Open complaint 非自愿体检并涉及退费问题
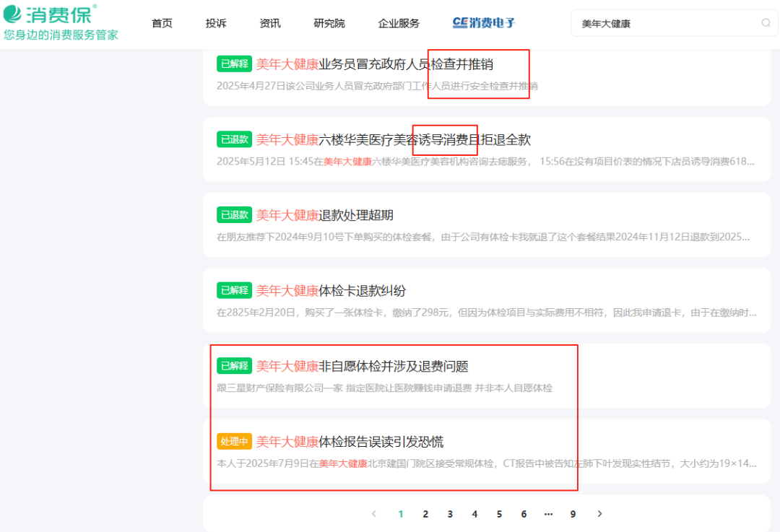The image size is (780, 532). [362, 367]
